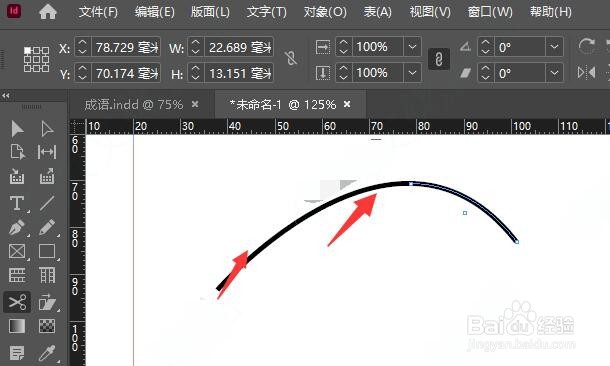
Task: Toggle constrain proportions for scaling
Action: click(439, 59)
